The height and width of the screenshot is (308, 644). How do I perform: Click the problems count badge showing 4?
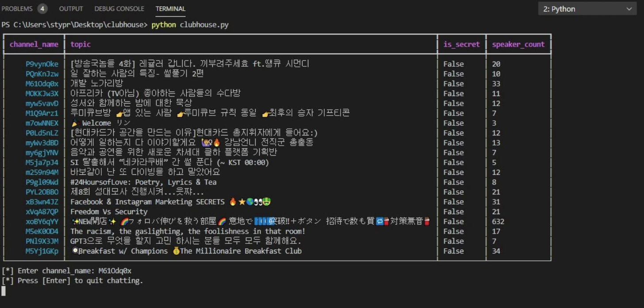coord(42,8)
